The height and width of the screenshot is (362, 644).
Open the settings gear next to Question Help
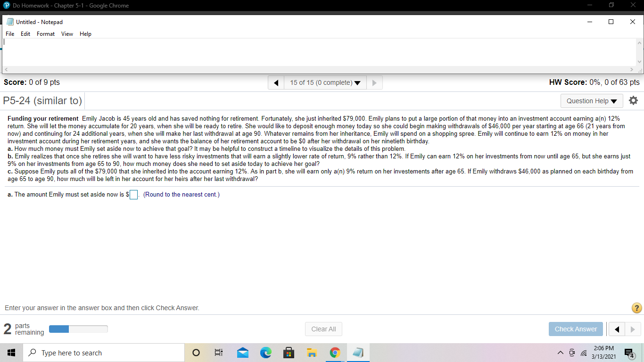633,100
